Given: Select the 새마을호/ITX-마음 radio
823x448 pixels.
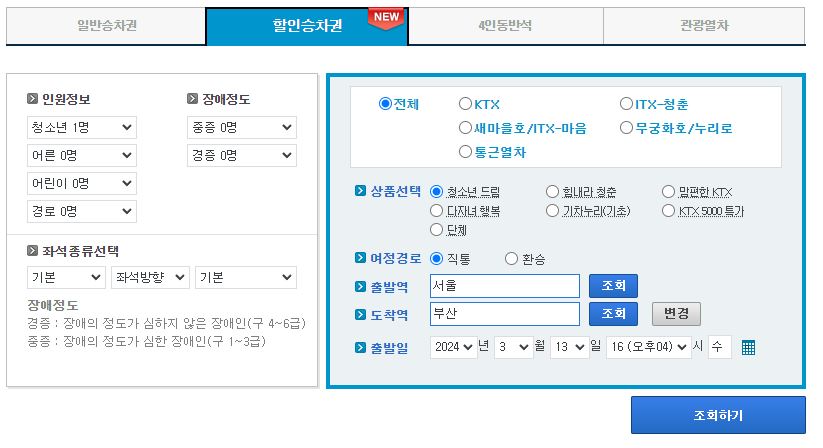Looking at the screenshot, I should [x=465, y=127].
